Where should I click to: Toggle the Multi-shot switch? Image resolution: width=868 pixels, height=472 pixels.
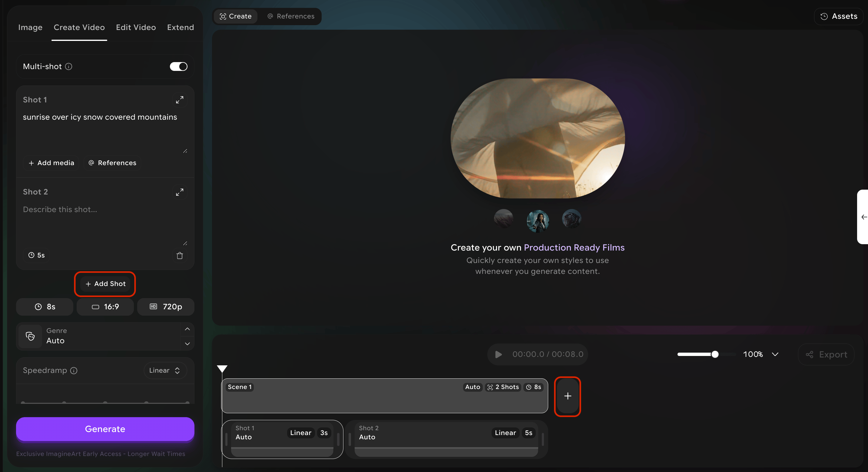(x=179, y=66)
